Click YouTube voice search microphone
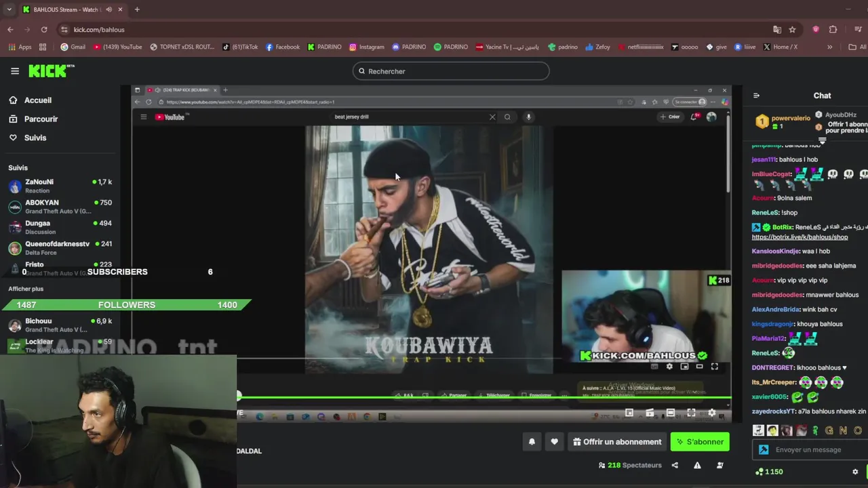Screen dimensions: 868x488 [528, 117]
